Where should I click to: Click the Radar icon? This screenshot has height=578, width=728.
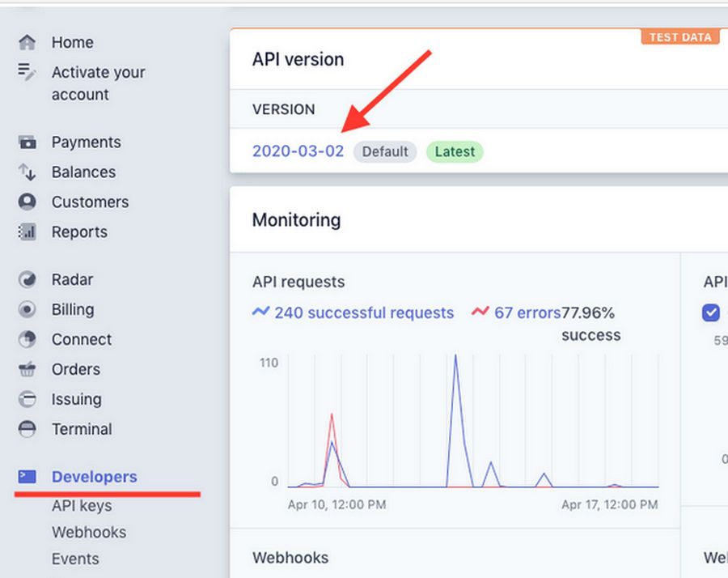pos(28,280)
